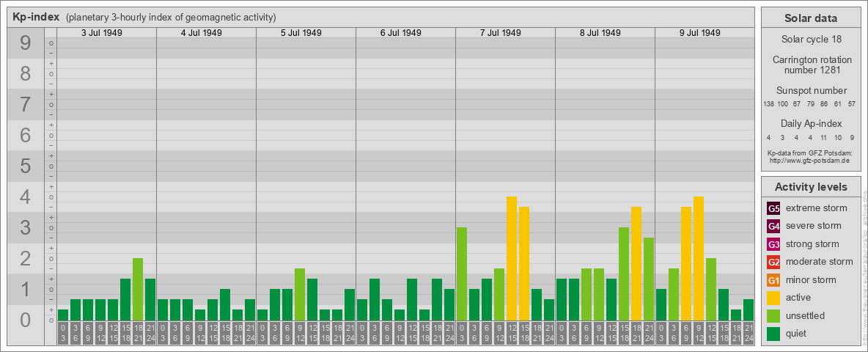Click the '7 Jul 1949' date header
Screen dimensions: 868x352
(x=501, y=33)
